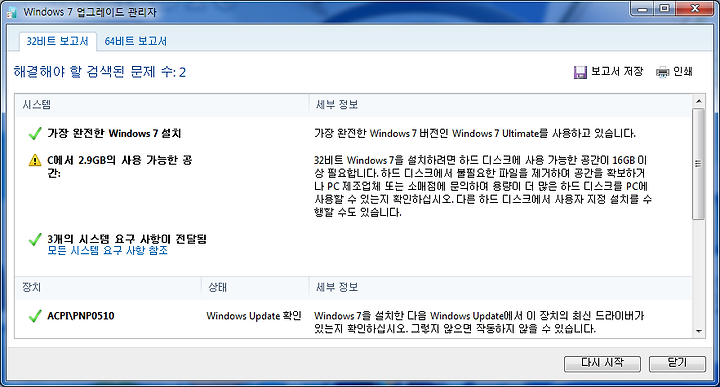Click scrollbar down arrow
Viewport: 720px width, 387px height.
698,331
